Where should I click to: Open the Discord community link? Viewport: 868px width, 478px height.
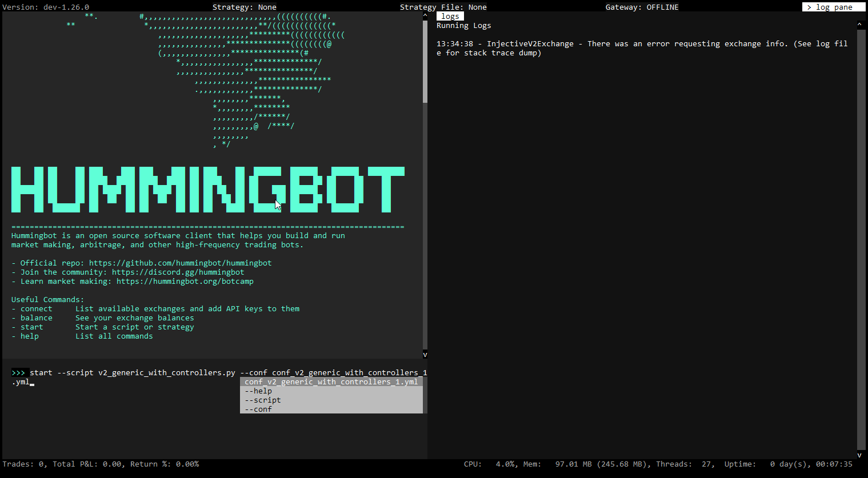tap(178, 272)
